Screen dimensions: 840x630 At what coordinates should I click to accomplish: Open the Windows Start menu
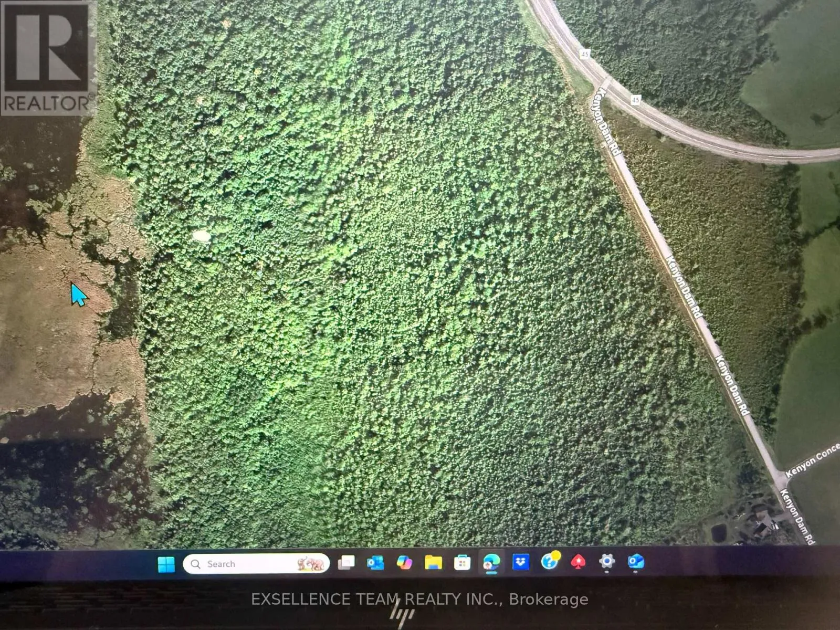[166, 564]
